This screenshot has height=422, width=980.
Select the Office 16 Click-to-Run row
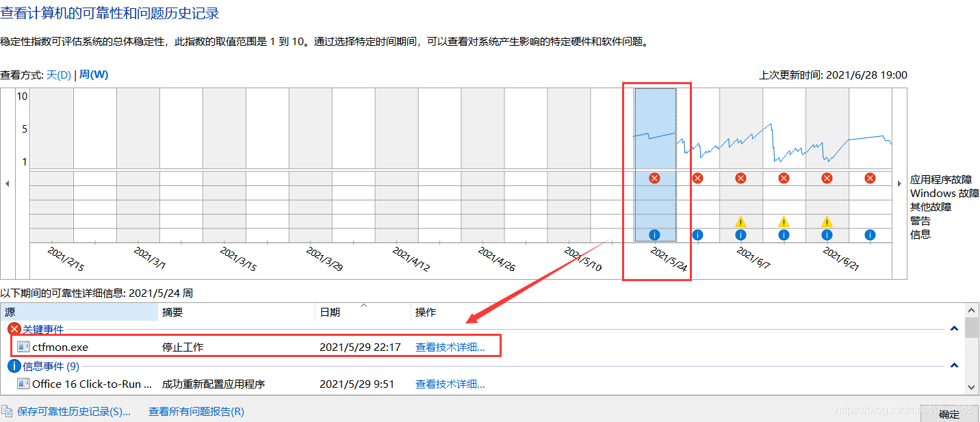click(x=482, y=384)
